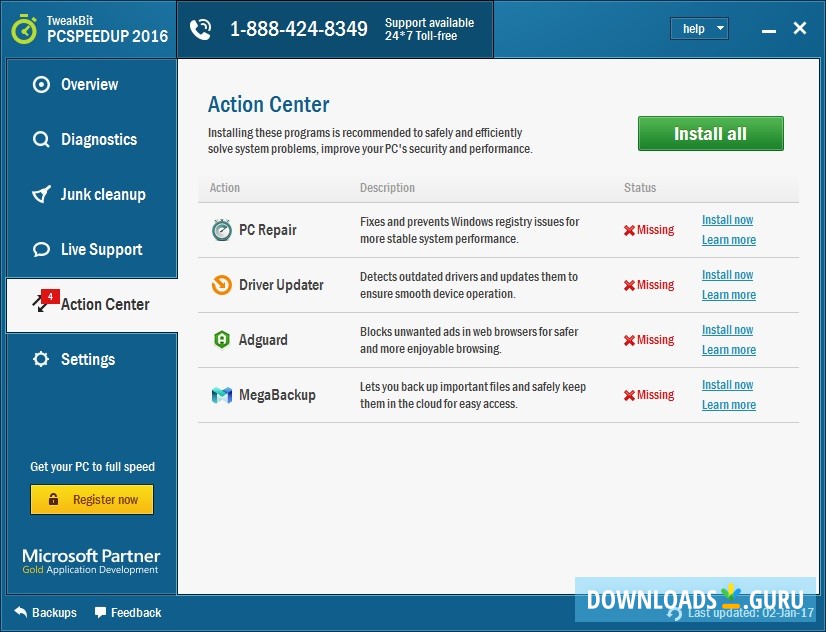Click the Junk cleanup broom icon
Image resolution: width=826 pixels, height=632 pixels.
click(41, 194)
